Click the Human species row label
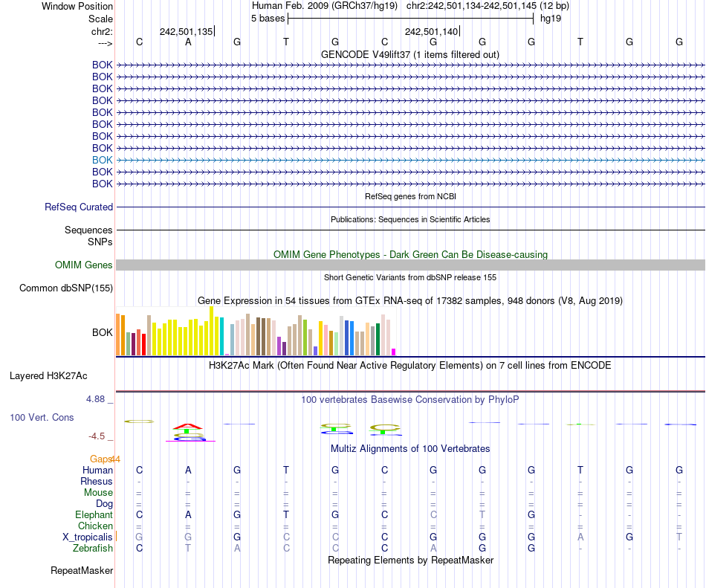 click(97, 471)
